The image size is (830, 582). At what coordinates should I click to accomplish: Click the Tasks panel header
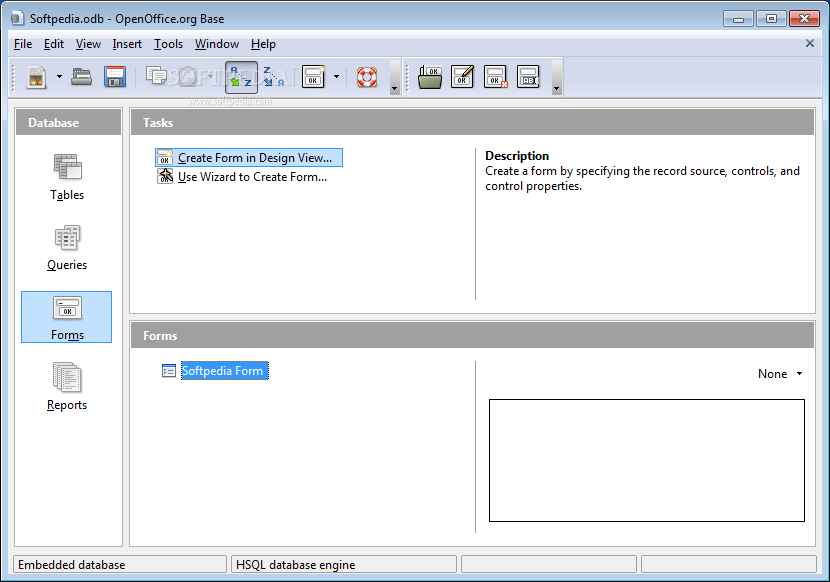click(472, 122)
